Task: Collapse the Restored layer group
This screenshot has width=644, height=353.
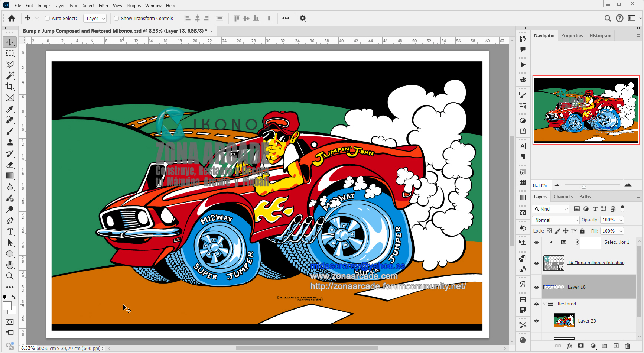Action: point(545,304)
